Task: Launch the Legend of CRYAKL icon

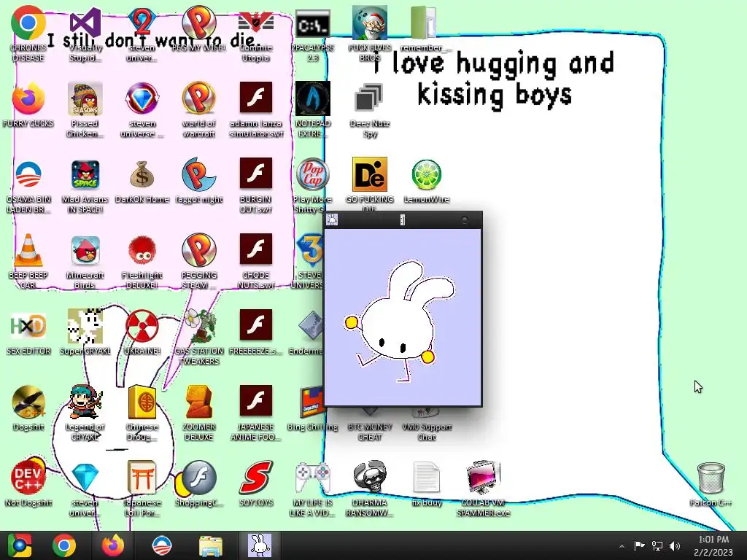Action: click(85, 402)
